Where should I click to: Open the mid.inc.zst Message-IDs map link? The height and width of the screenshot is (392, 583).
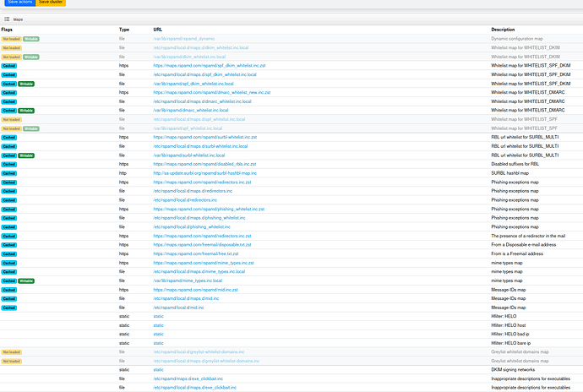coord(195,289)
